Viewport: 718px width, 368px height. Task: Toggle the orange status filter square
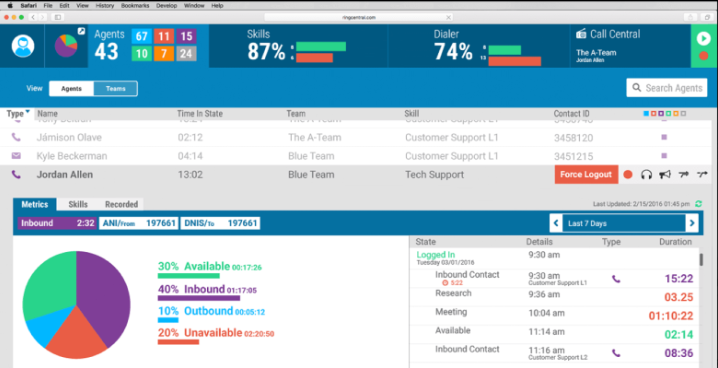coord(675,114)
